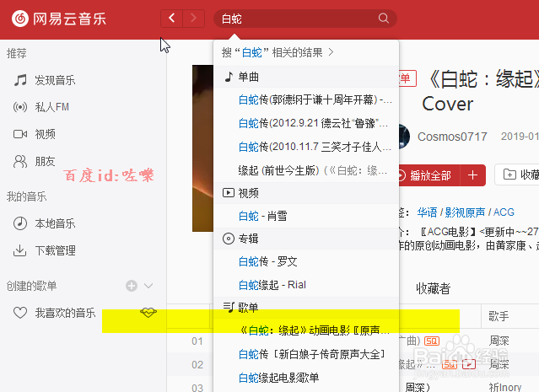539x392 pixels.
Task: Start heartbeat mode with the heart-pulse icon
Action: point(148,312)
